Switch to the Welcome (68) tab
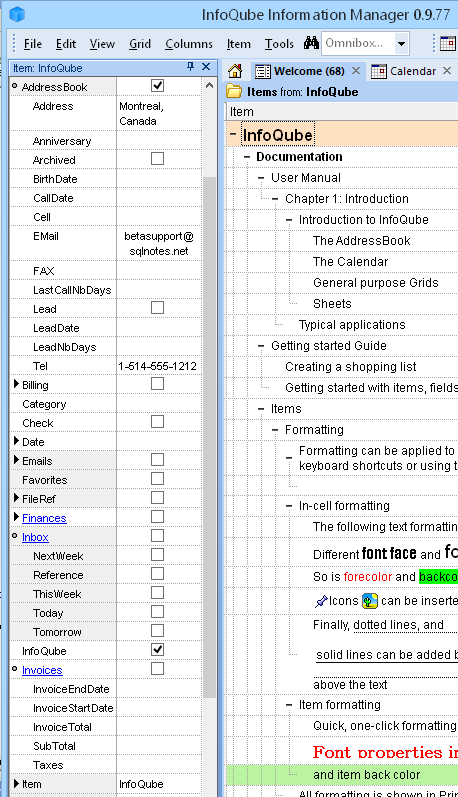 (x=309, y=71)
